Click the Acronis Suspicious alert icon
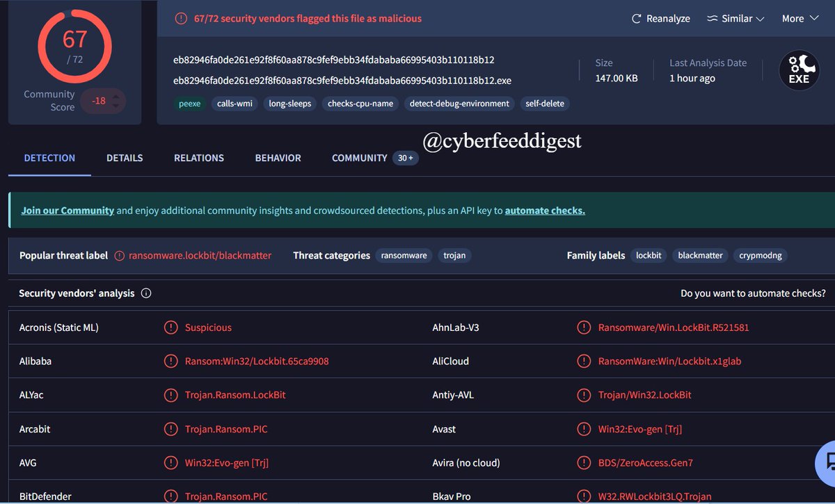The height and width of the screenshot is (504, 835). click(170, 327)
